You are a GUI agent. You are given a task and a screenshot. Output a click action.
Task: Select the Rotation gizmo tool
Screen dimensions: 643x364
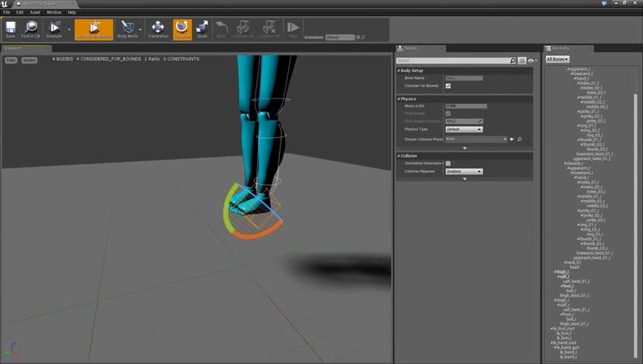(x=182, y=30)
